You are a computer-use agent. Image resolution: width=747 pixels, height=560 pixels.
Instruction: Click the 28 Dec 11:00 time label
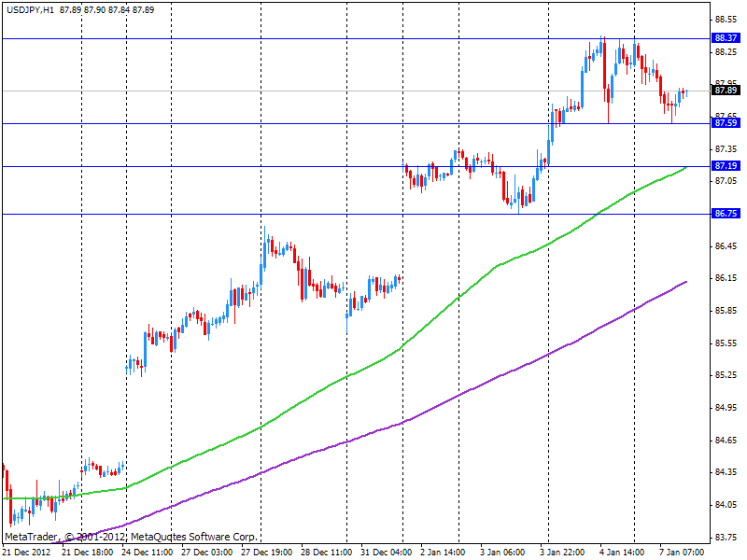326,553
